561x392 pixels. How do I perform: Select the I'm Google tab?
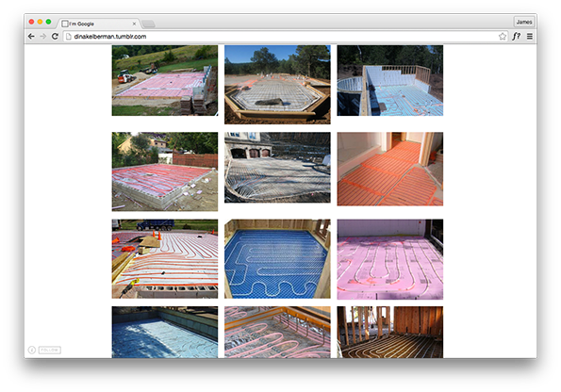coord(98,24)
